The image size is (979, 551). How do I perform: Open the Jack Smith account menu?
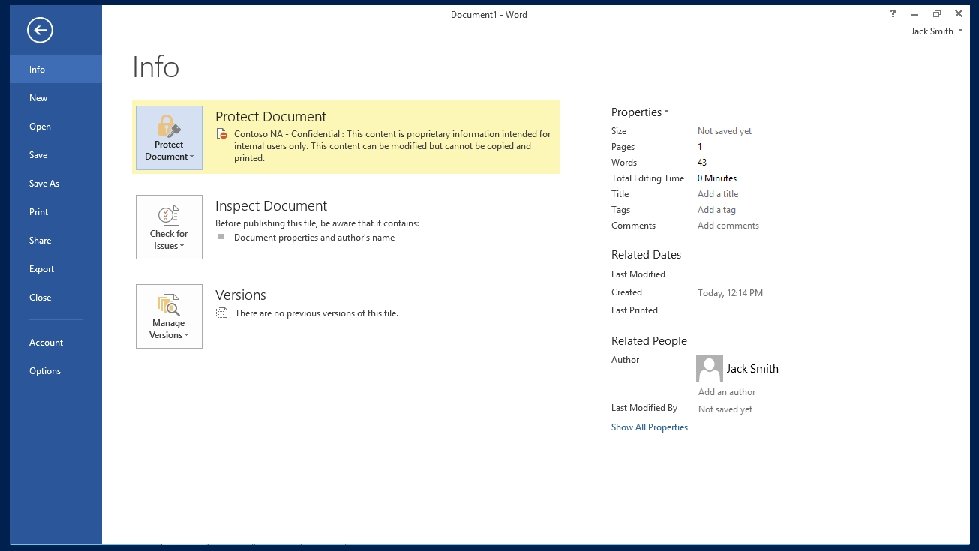[936, 31]
